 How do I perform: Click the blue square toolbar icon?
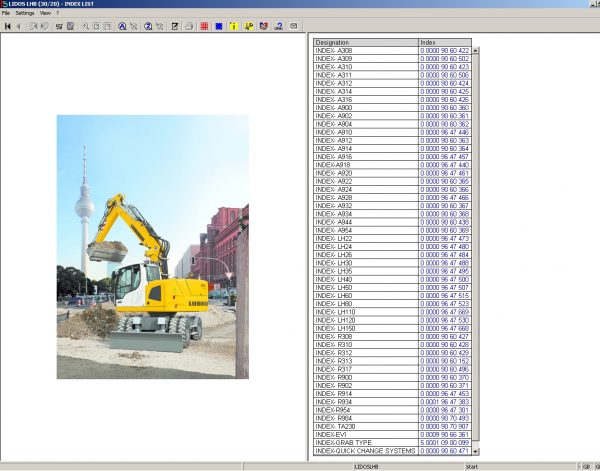(218, 25)
